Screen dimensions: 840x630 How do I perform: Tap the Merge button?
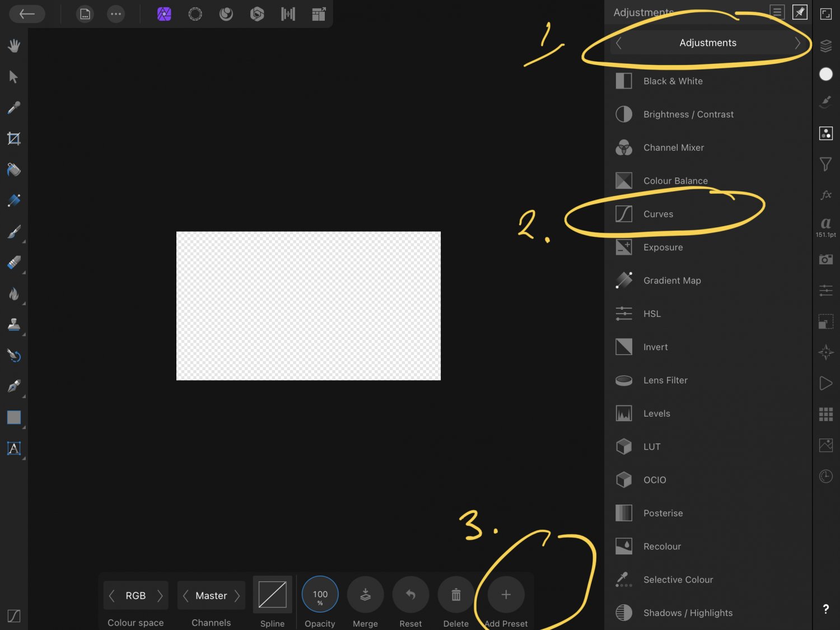[365, 595]
